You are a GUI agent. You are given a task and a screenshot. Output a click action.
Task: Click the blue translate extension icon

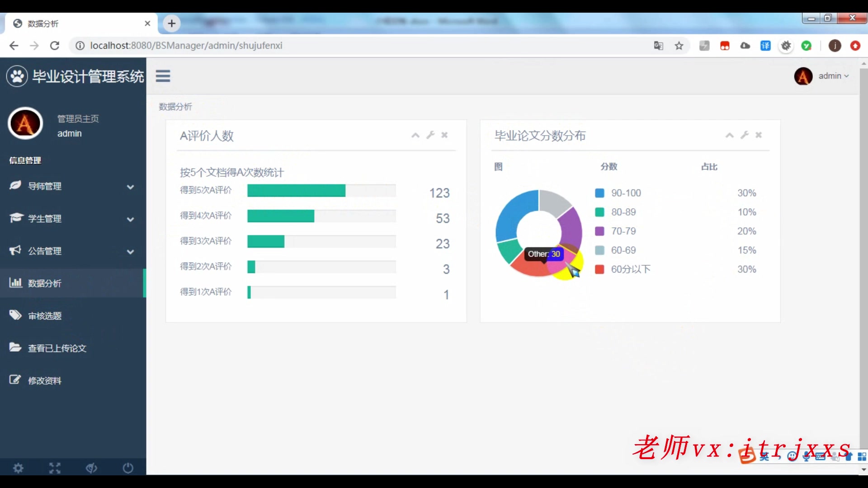tap(765, 46)
